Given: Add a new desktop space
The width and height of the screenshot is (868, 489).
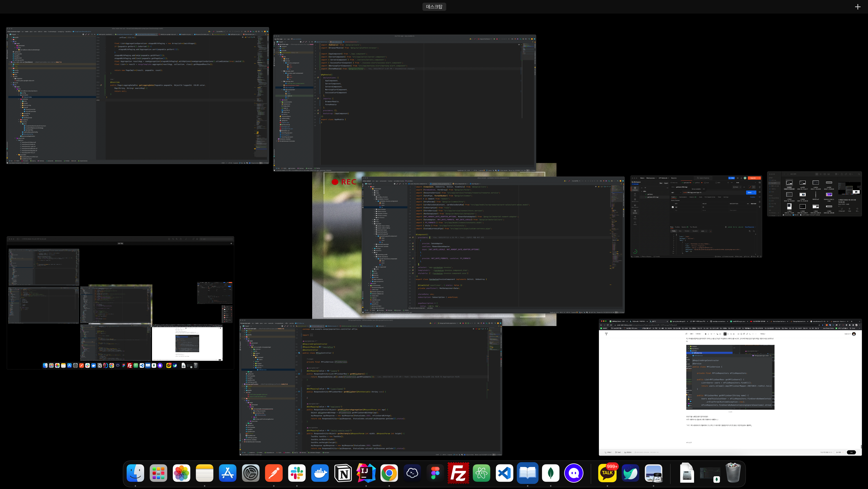Looking at the screenshot, I should (857, 7).
